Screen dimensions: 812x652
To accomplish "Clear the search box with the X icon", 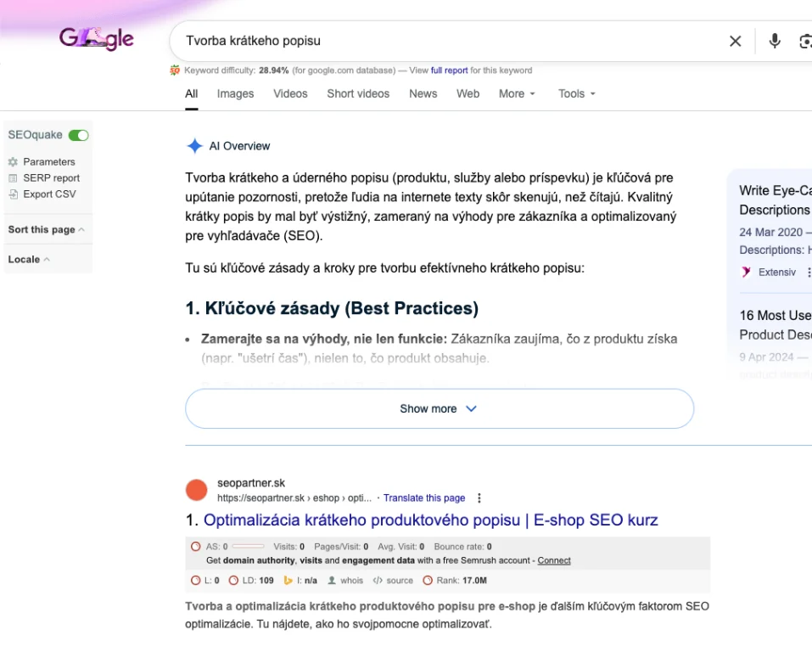I will click(736, 41).
